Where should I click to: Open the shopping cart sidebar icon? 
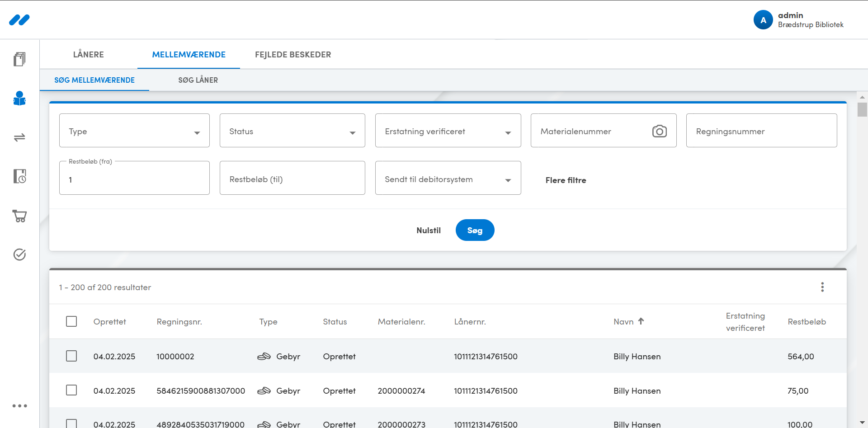(x=19, y=216)
